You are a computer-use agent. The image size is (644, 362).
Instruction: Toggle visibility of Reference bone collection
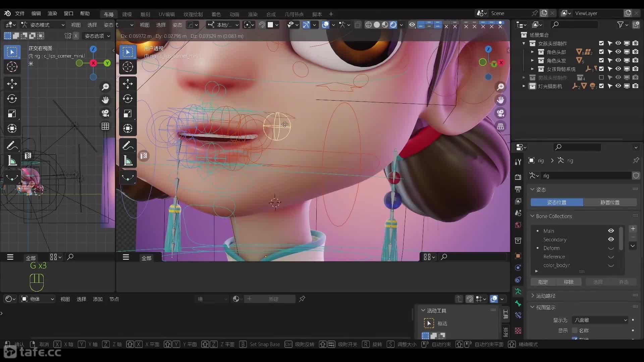(611, 257)
